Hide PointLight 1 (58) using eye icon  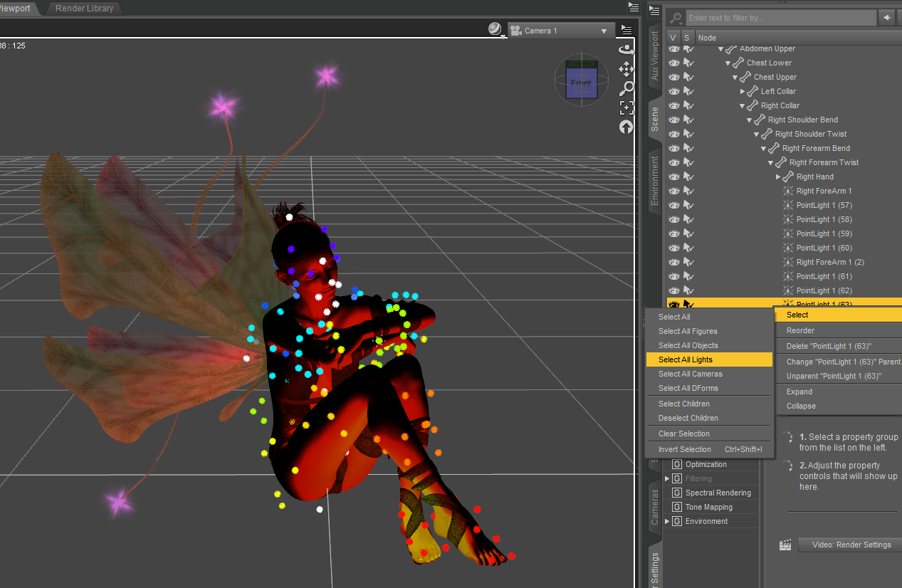673,219
